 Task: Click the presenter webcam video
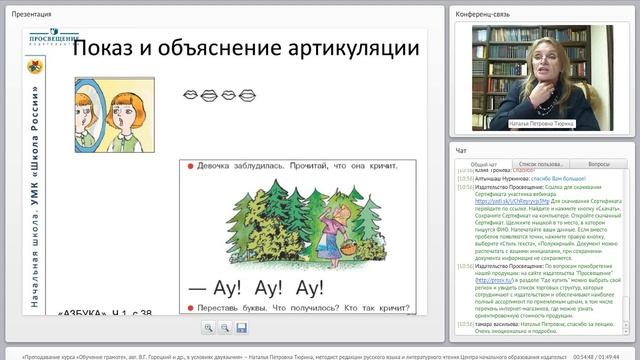tap(542, 78)
